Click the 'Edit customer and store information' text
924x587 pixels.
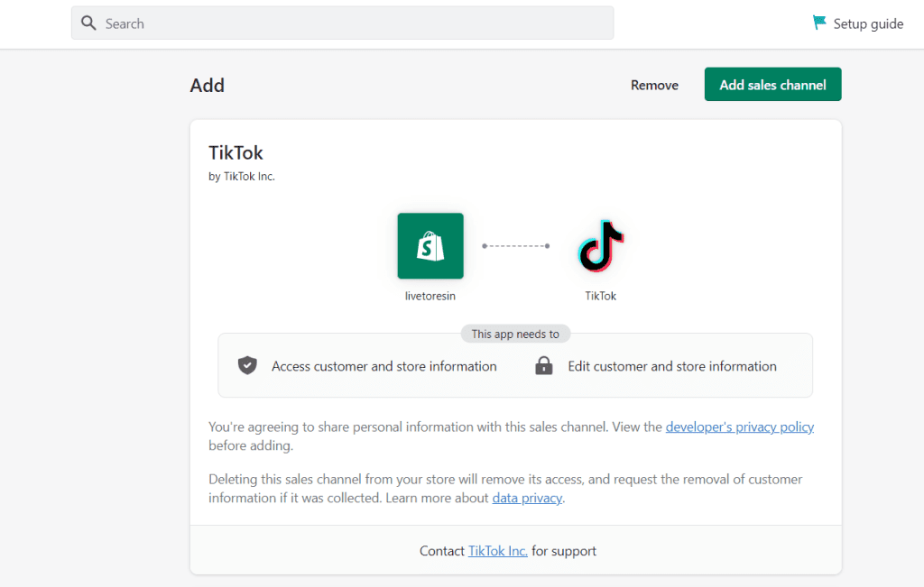click(x=672, y=366)
